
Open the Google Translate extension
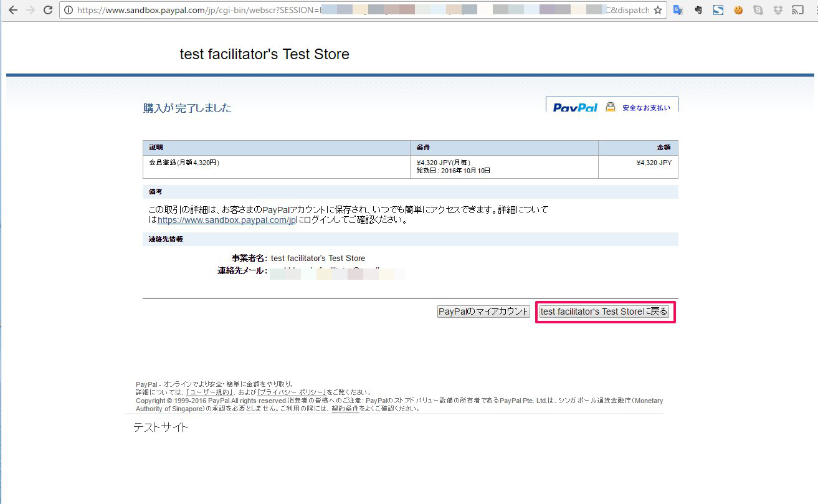pyautogui.click(x=678, y=9)
